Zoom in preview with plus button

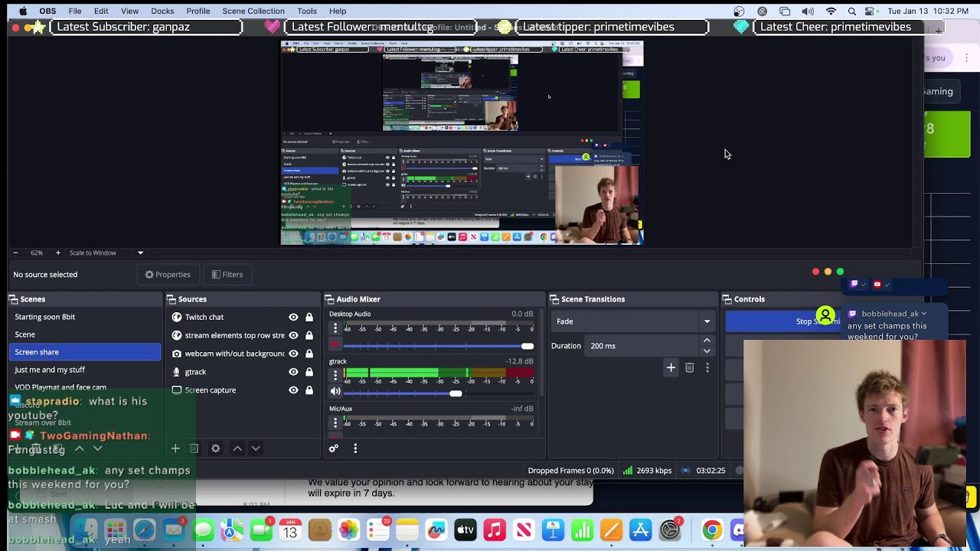(57, 253)
